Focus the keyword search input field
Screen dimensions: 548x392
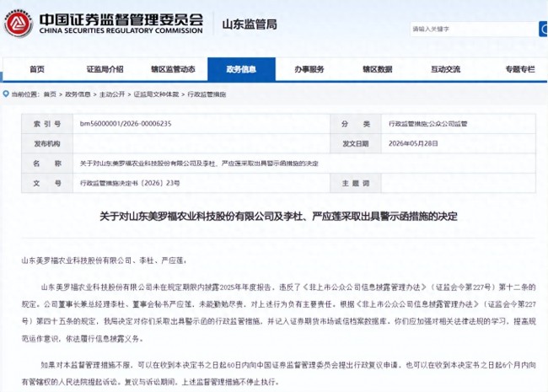475,29
